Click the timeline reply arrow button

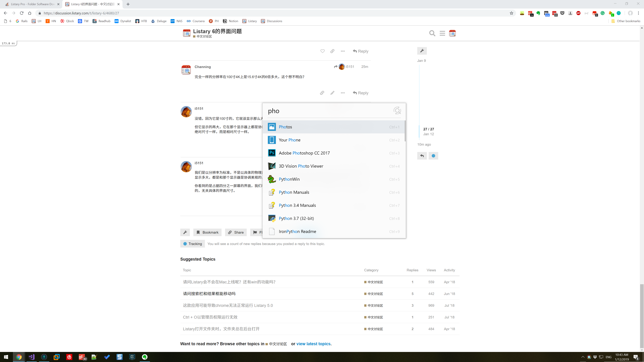(422, 156)
